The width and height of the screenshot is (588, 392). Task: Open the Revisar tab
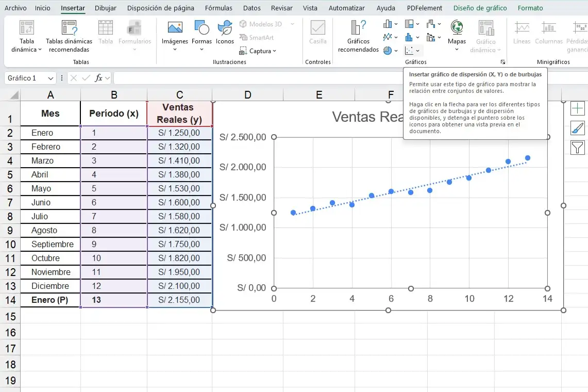281,8
